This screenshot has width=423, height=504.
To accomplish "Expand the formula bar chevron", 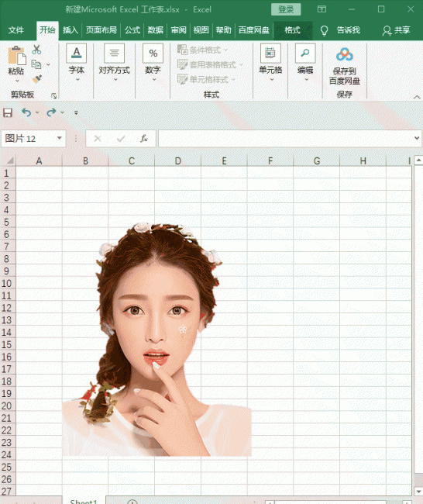I will tap(417, 138).
